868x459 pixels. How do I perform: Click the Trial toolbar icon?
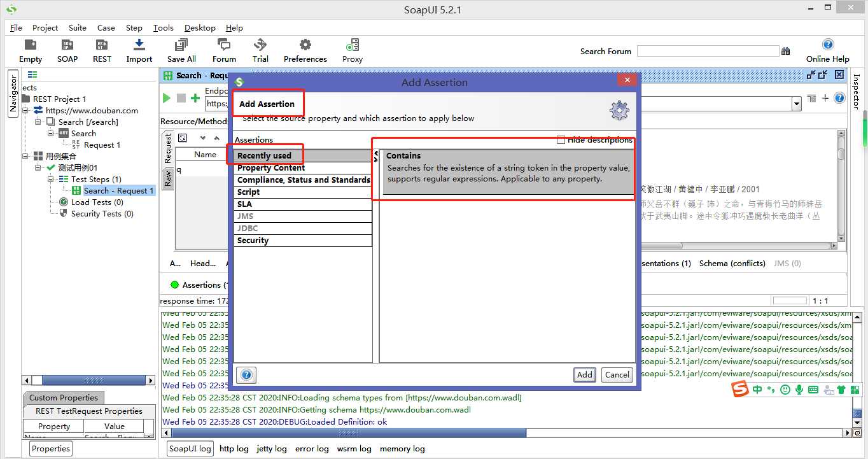click(260, 45)
